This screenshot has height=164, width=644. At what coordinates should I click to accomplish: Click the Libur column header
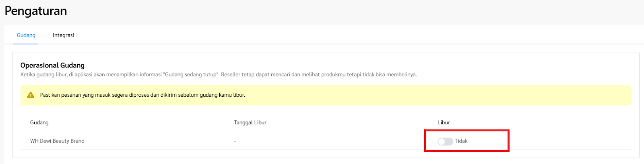coord(444,122)
